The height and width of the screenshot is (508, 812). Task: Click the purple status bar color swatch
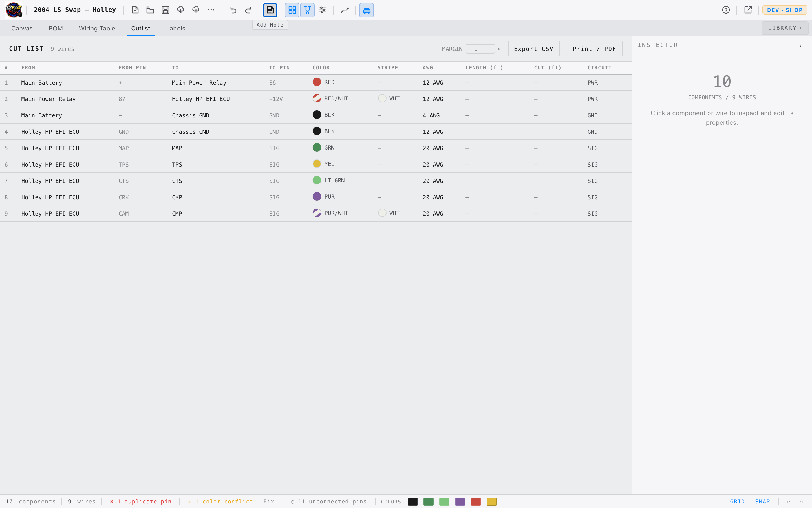tap(460, 502)
